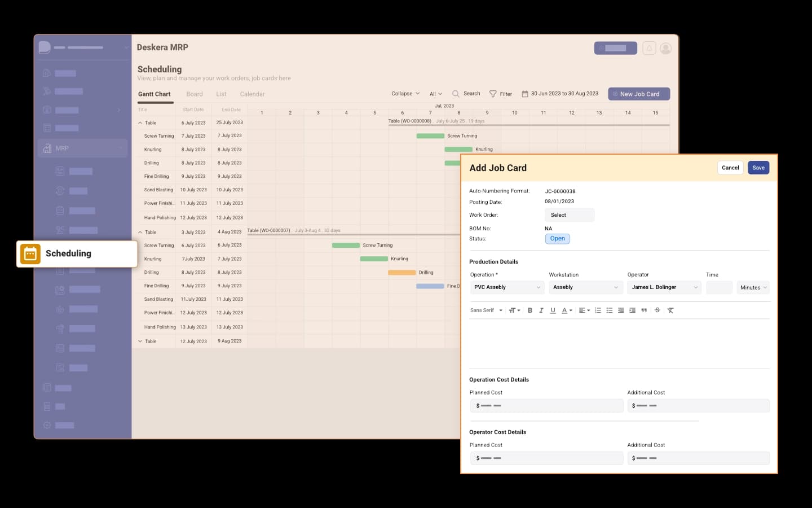Open the Minutes time unit dropdown
This screenshot has width=812, height=508.
tap(753, 287)
